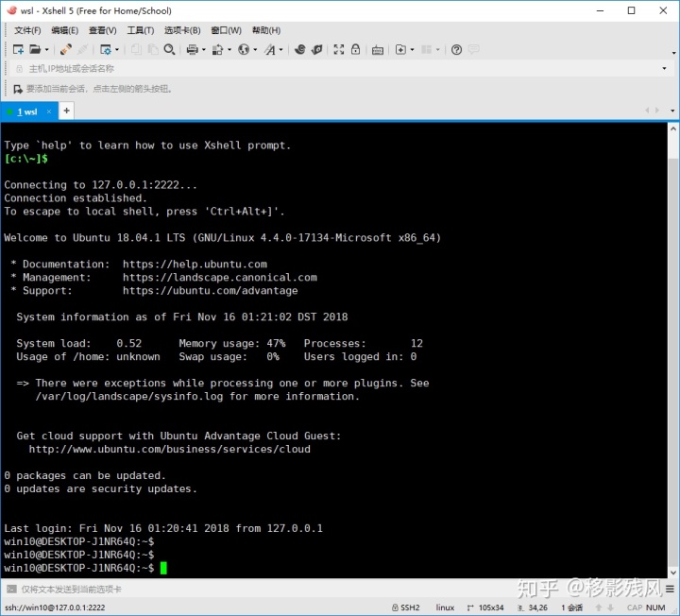Click the '1 会话' status bar entry

(x=571, y=607)
